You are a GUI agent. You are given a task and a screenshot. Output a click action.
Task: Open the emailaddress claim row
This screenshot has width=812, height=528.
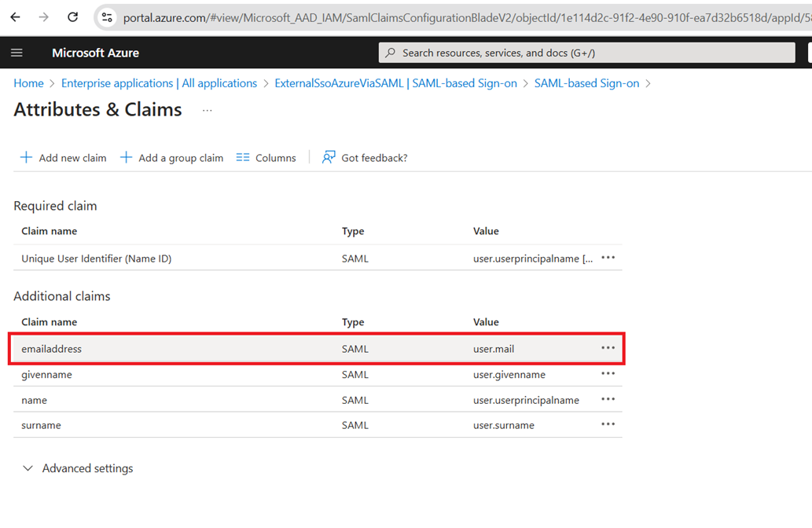(x=318, y=349)
